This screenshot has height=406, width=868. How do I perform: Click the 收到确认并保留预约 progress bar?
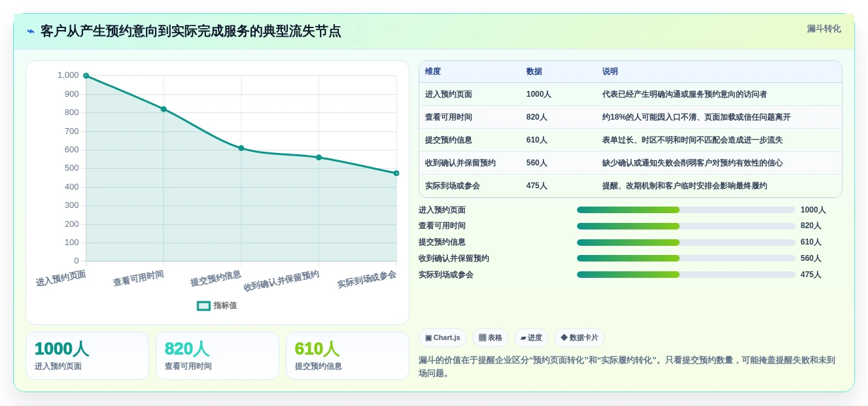[686, 258]
